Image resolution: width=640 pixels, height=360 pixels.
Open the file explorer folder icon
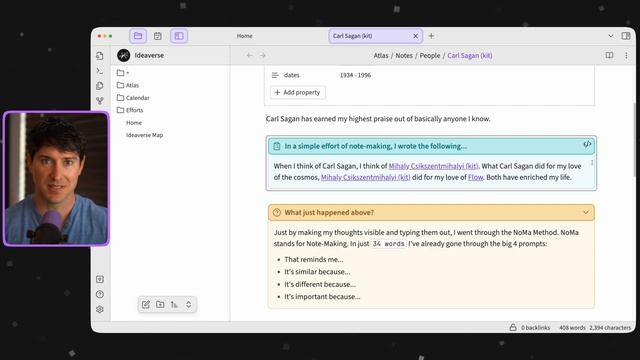(138, 36)
